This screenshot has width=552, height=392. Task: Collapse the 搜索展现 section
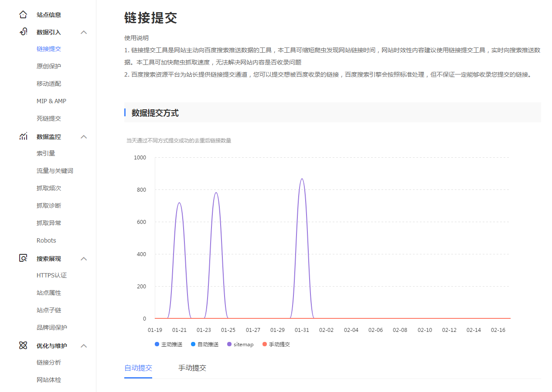tap(83, 258)
